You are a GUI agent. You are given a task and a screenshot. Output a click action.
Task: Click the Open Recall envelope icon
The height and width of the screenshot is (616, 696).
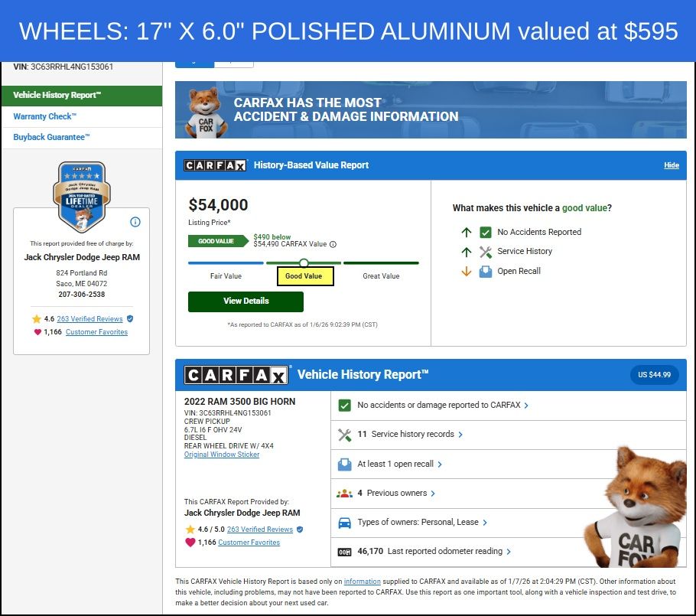pyautogui.click(x=486, y=271)
